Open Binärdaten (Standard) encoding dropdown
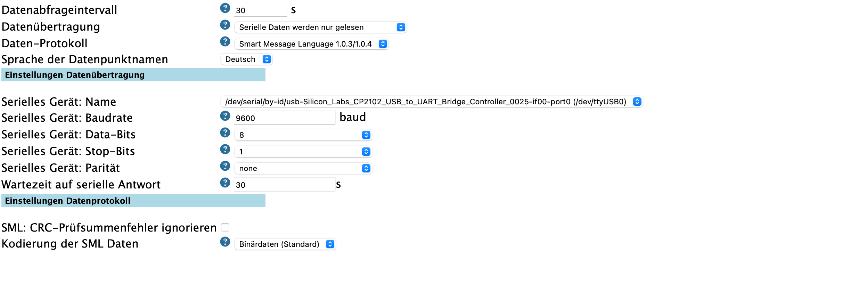Viewport: 868px width, 299px height. coord(285,244)
